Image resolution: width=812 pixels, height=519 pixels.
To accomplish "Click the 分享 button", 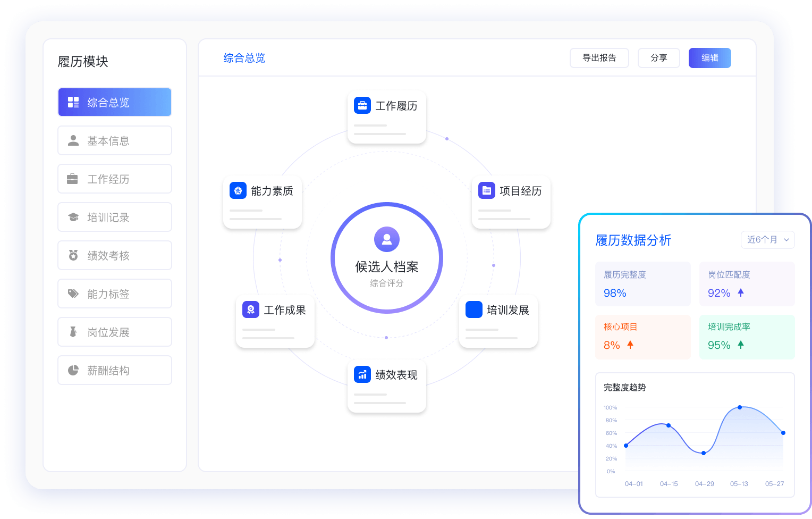I will tap(659, 58).
